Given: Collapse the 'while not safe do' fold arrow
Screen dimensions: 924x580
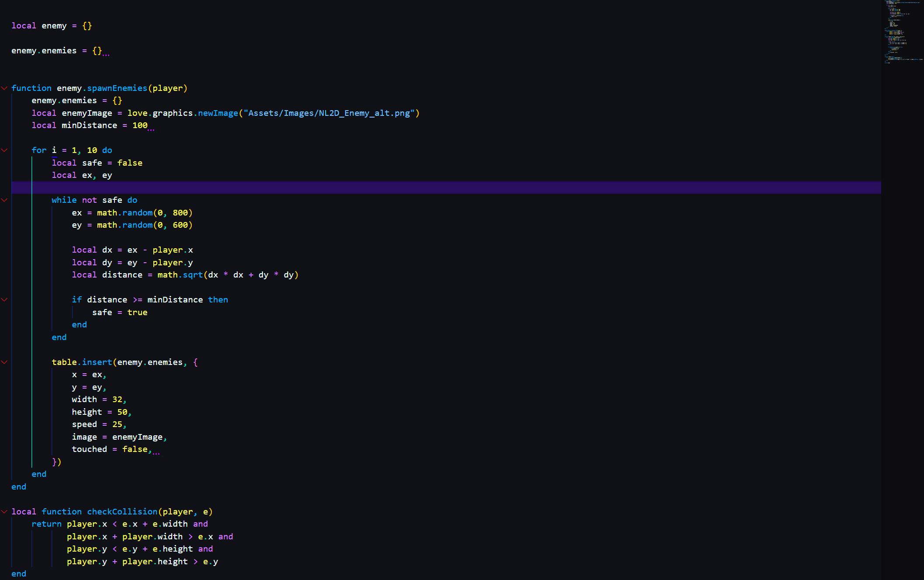Looking at the screenshot, I should [4, 200].
